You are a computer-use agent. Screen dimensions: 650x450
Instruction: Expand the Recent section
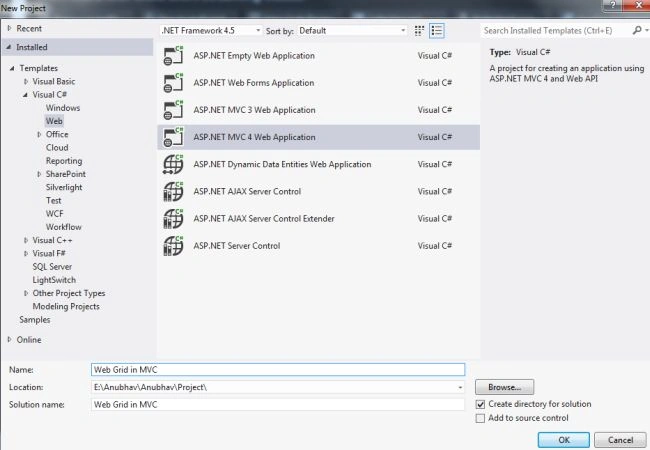pos(9,28)
